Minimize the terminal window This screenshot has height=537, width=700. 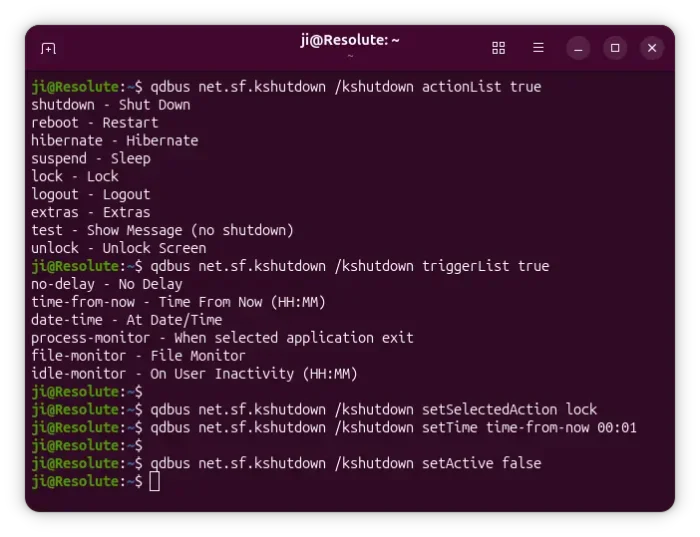pyautogui.click(x=579, y=48)
